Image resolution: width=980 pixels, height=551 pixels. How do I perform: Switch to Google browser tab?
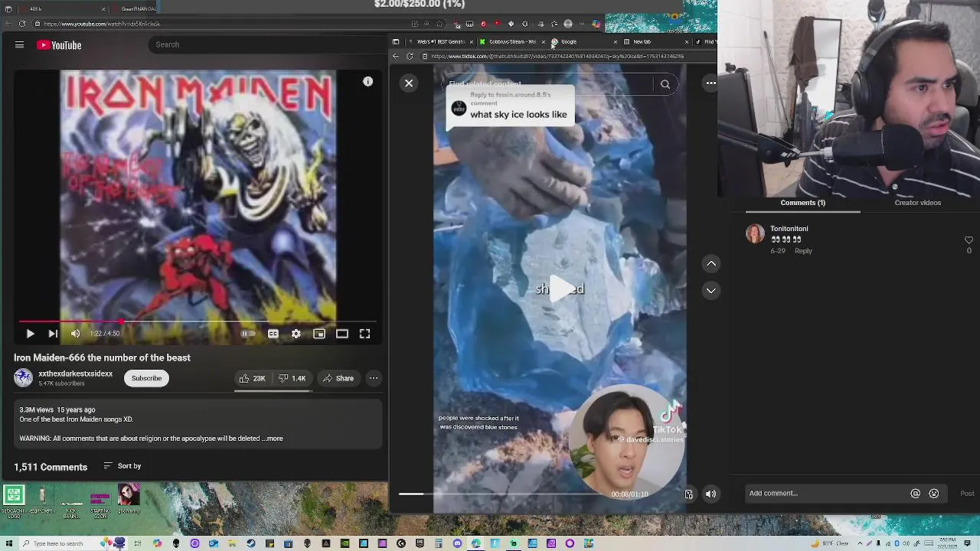[x=582, y=42]
